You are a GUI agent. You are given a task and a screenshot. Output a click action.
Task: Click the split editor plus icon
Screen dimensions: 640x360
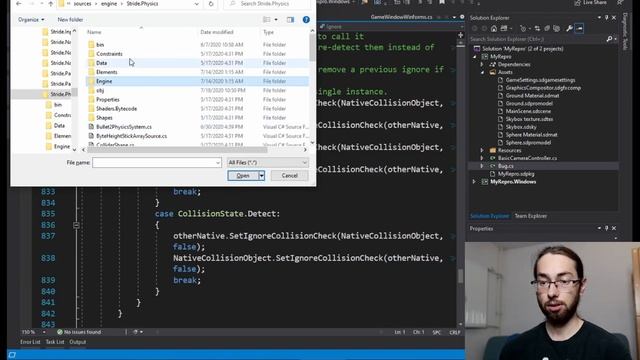(x=460, y=35)
